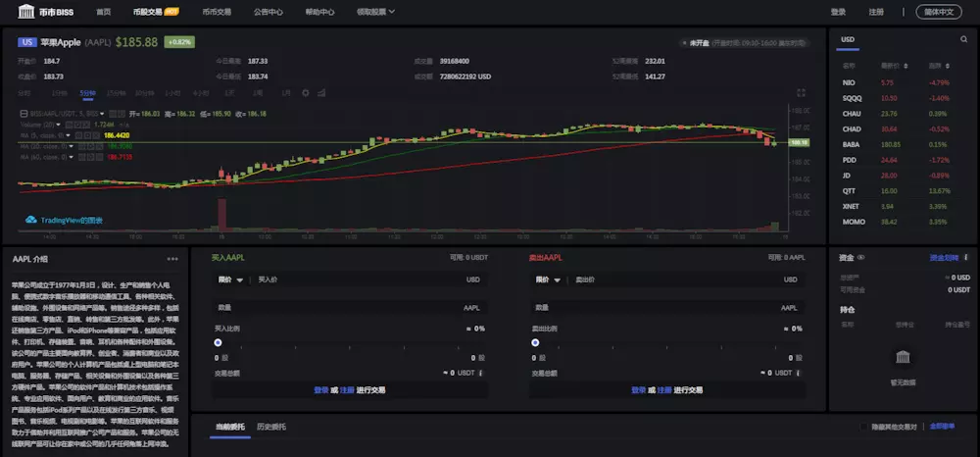
Task: Click the US market badge beside 苹果Apple
Action: point(26,42)
